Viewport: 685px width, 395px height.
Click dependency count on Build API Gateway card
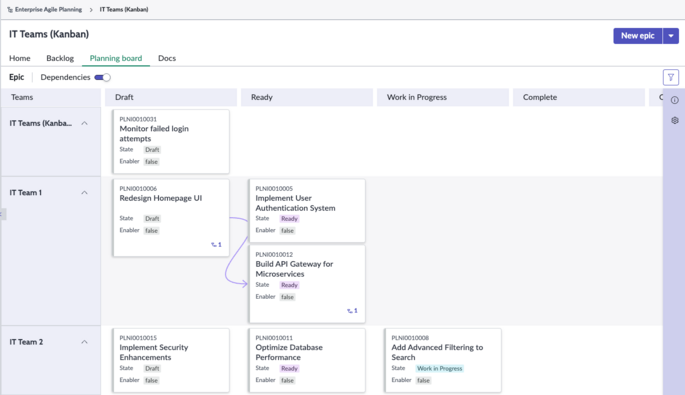352,311
